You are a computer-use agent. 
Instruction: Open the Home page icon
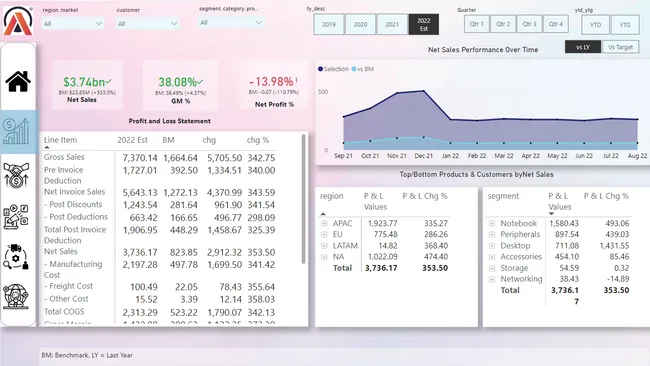click(x=18, y=81)
